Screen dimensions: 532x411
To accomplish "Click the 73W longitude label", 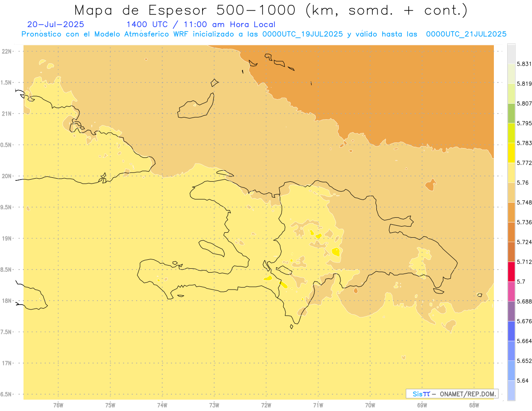I will (214, 405).
